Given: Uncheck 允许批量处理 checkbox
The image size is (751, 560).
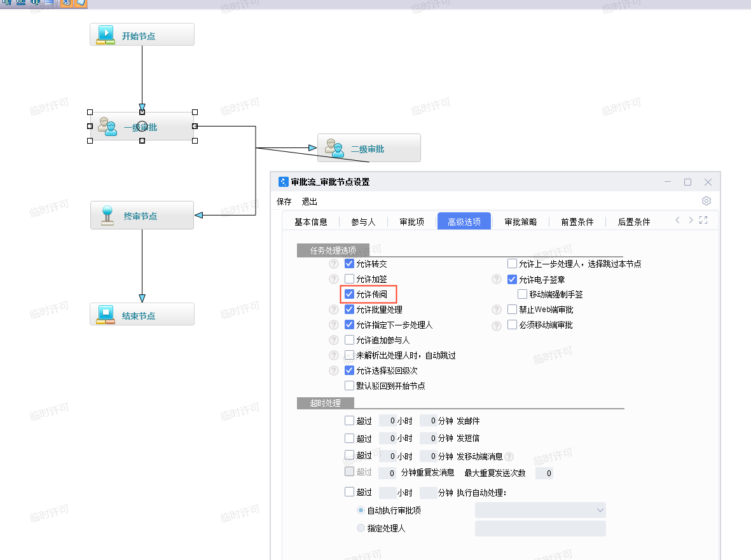Looking at the screenshot, I should [349, 309].
